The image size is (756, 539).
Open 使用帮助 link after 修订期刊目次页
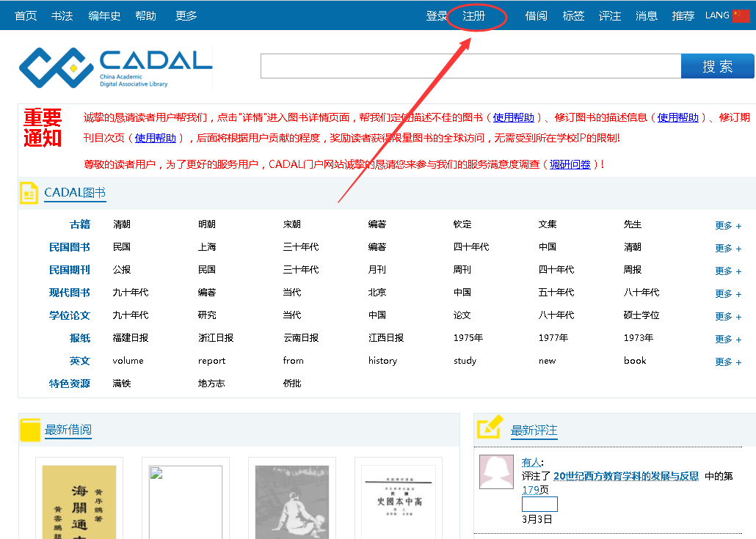point(156,139)
